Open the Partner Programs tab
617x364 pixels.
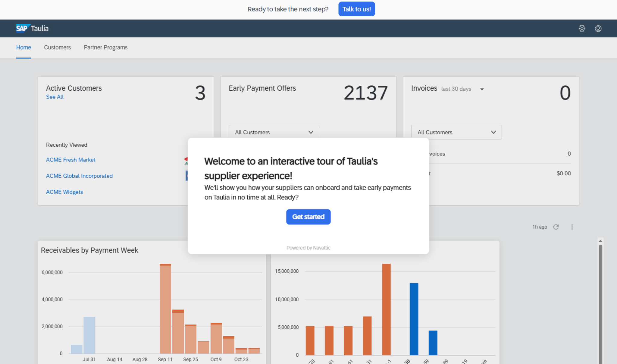105,47
